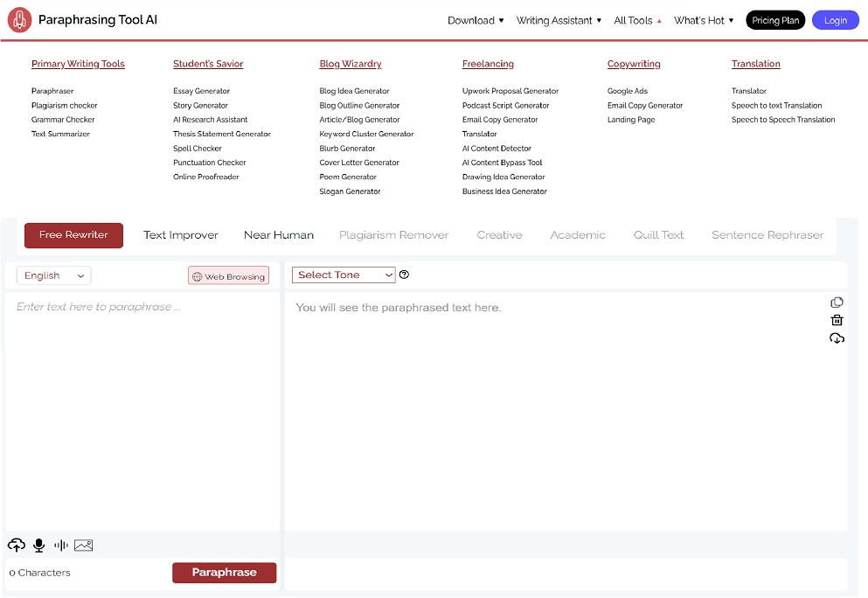The height and width of the screenshot is (598, 868).
Task: Open the Podcast Script Generator link
Action: coord(506,105)
